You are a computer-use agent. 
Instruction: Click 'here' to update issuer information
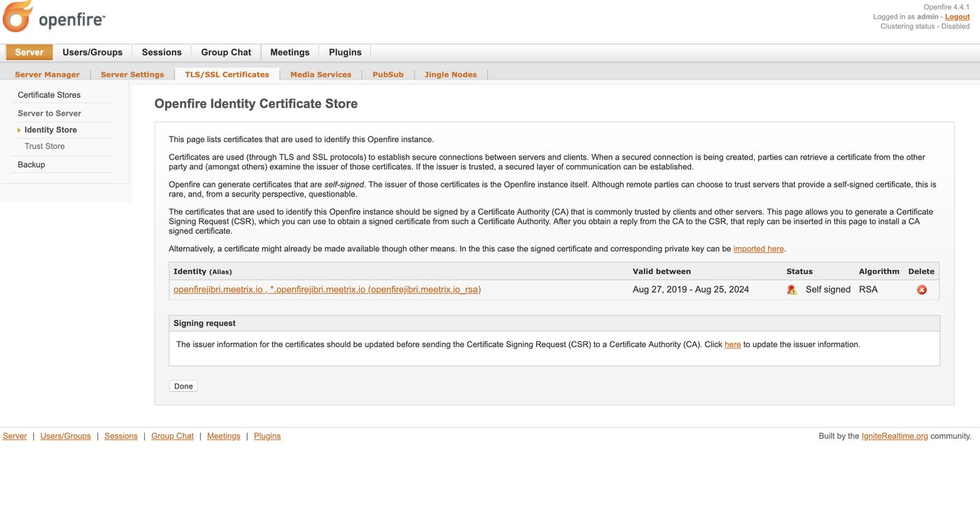click(x=733, y=344)
